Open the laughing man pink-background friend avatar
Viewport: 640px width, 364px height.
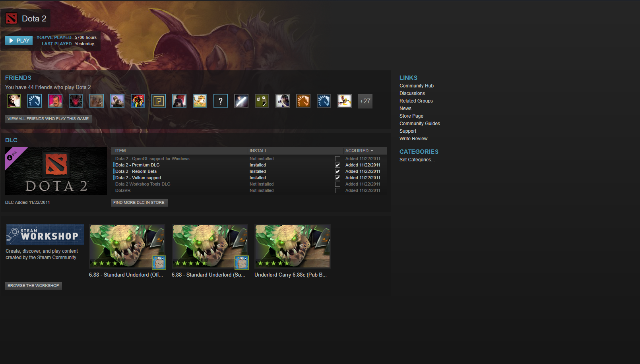55,101
